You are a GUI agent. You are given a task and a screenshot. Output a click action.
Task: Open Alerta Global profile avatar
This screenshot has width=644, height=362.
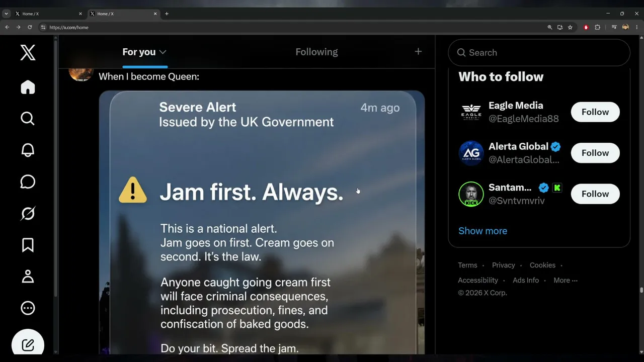471,153
